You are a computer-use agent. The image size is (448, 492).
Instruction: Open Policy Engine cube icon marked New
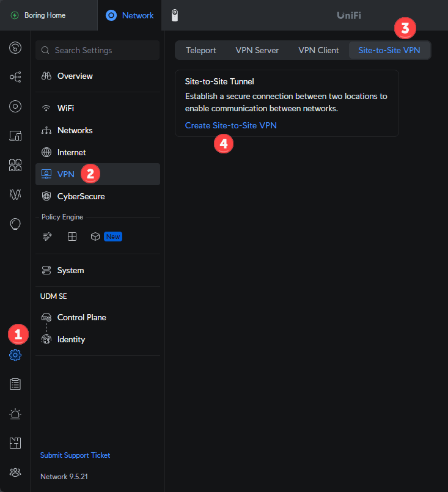pyautogui.click(x=95, y=237)
